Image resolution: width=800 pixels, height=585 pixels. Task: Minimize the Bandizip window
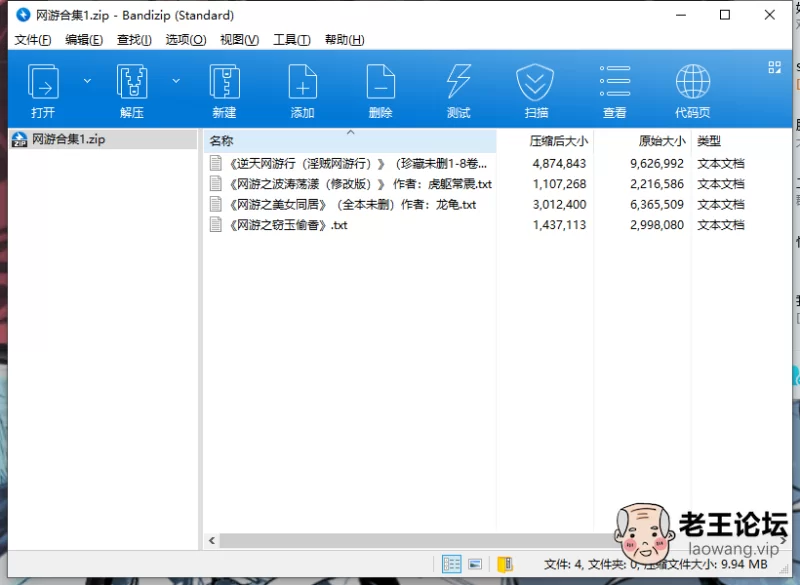[x=681, y=15]
